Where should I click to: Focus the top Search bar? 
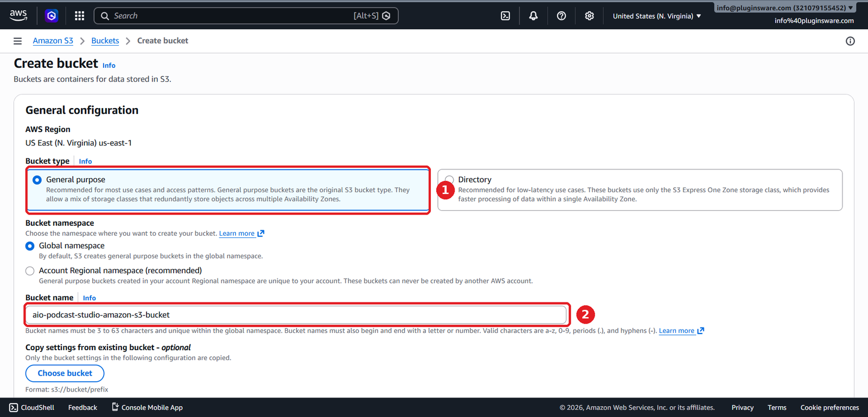click(246, 16)
